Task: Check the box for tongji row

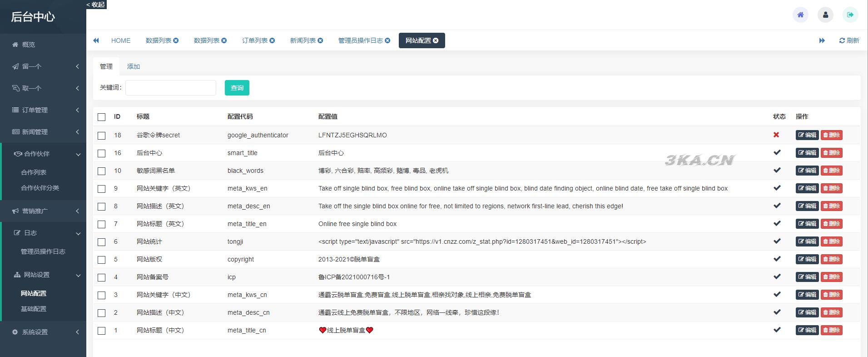Action: [102, 242]
